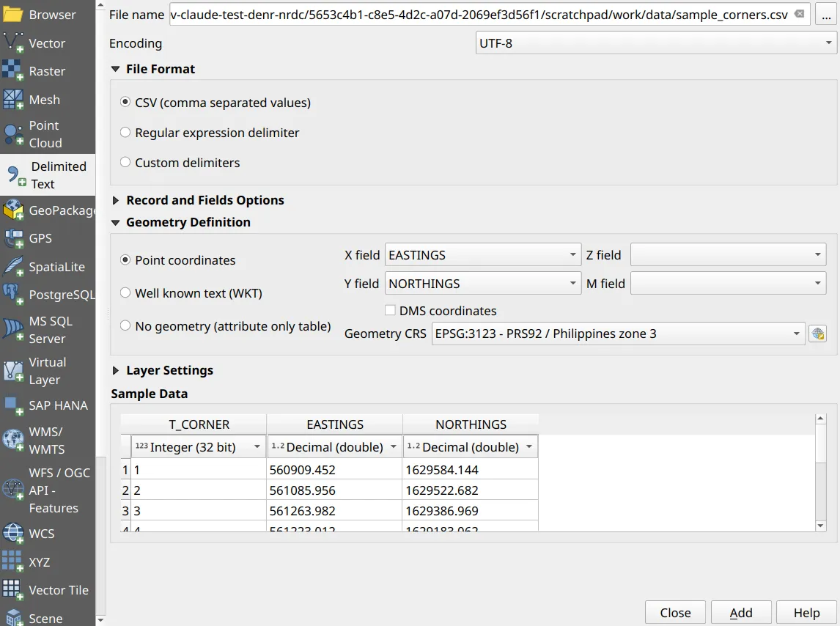Select the Raster source icon
The width and height of the screenshot is (840, 626).
pos(13,71)
